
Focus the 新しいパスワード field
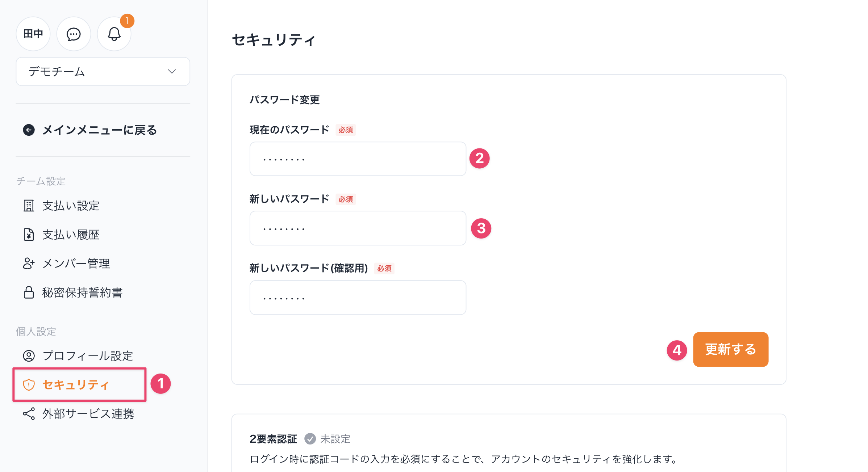coord(358,228)
